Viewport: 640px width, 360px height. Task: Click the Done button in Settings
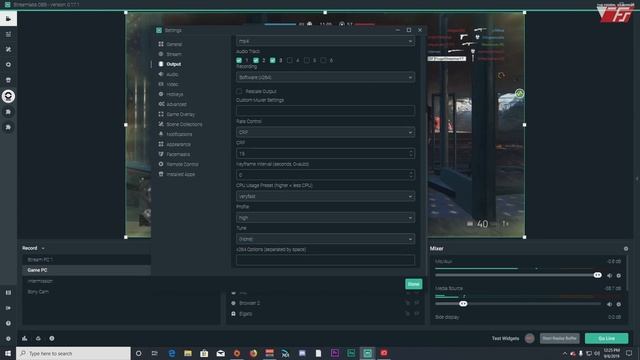[x=413, y=284]
